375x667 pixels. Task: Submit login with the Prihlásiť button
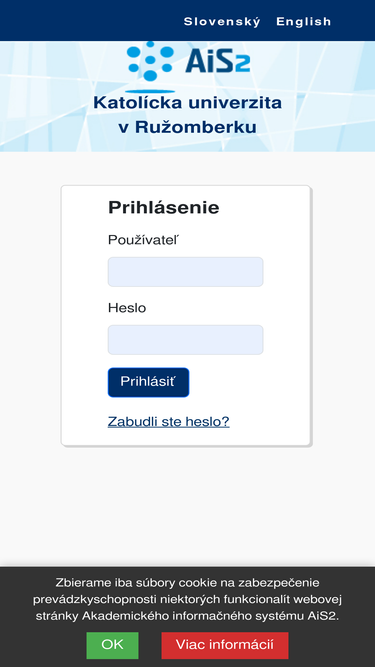(148, 382)
